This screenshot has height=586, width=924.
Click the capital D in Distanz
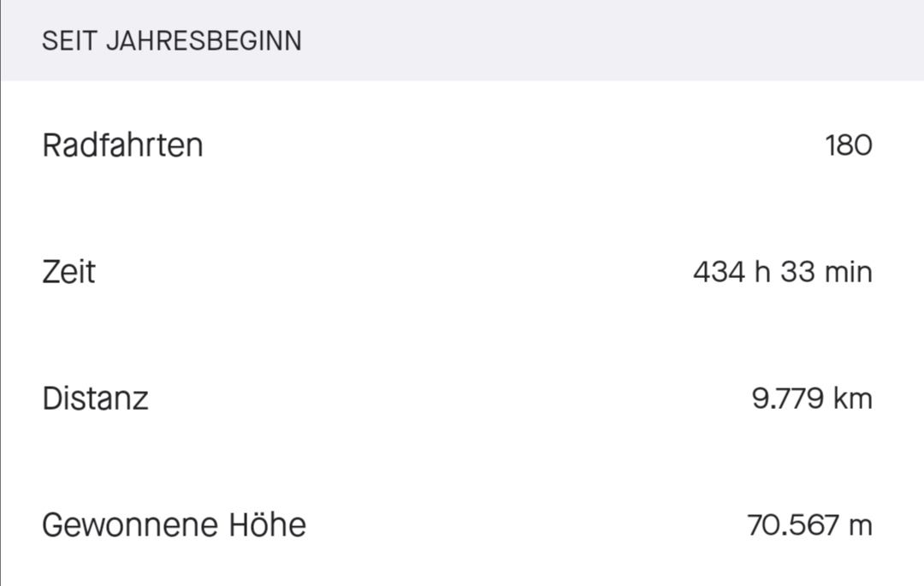[x=51, y=399]
